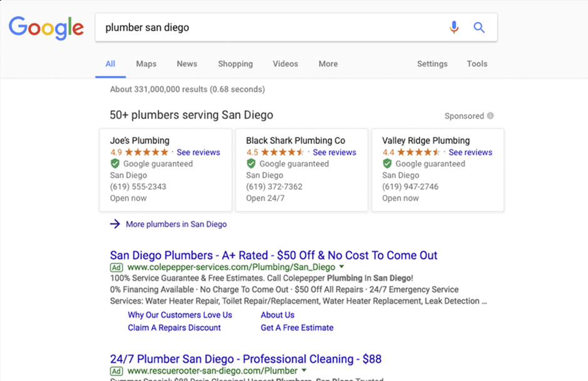Click 50+ plumbers serving San Diego heading
Viewport: 588px width, 381px height.
pos(191,114)
